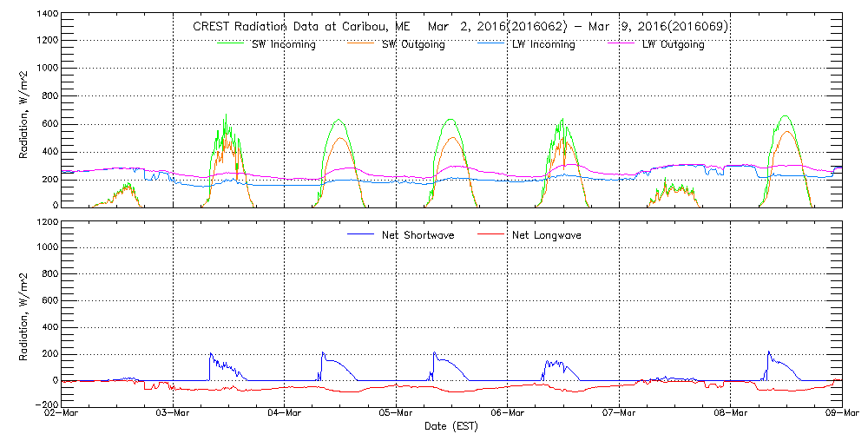Viewport: 868px width, 434px height.
Task: Click the Date (EST) axis title
Action: (451, 426)
